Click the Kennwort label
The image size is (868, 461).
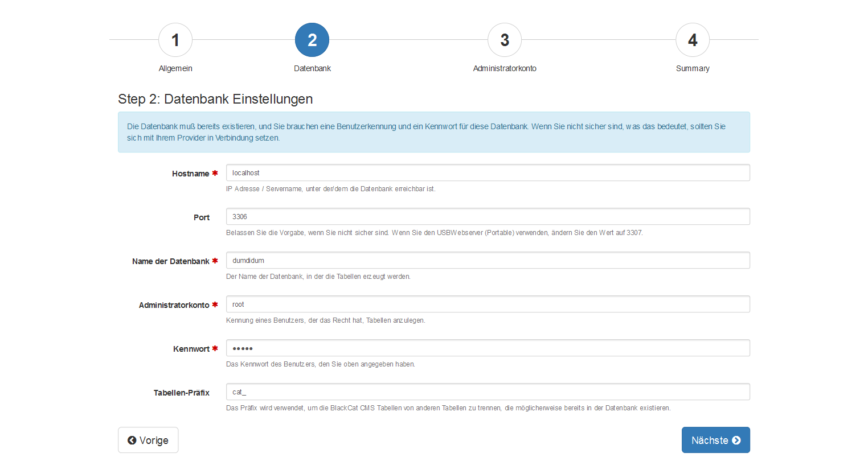(191, 349)
